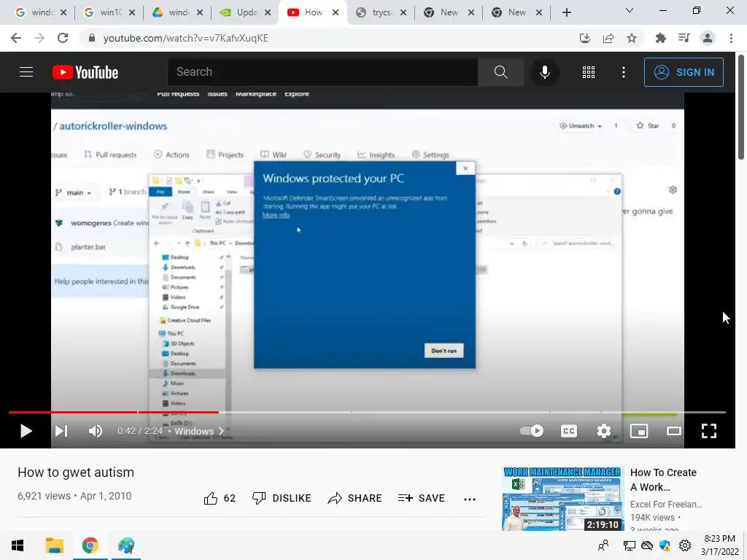Enable miniplayer mode
Viewport: 747px width, 560px height.
639,431
